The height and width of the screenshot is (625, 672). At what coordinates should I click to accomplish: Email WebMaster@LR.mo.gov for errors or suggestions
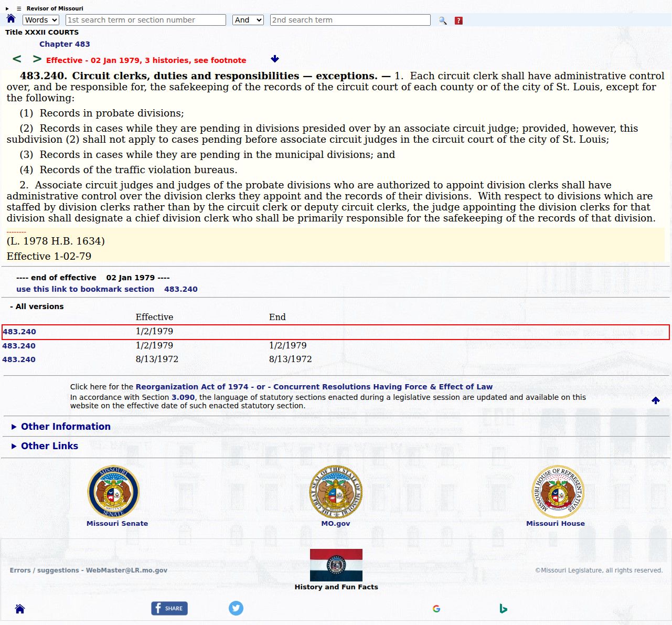coord(89,570)
